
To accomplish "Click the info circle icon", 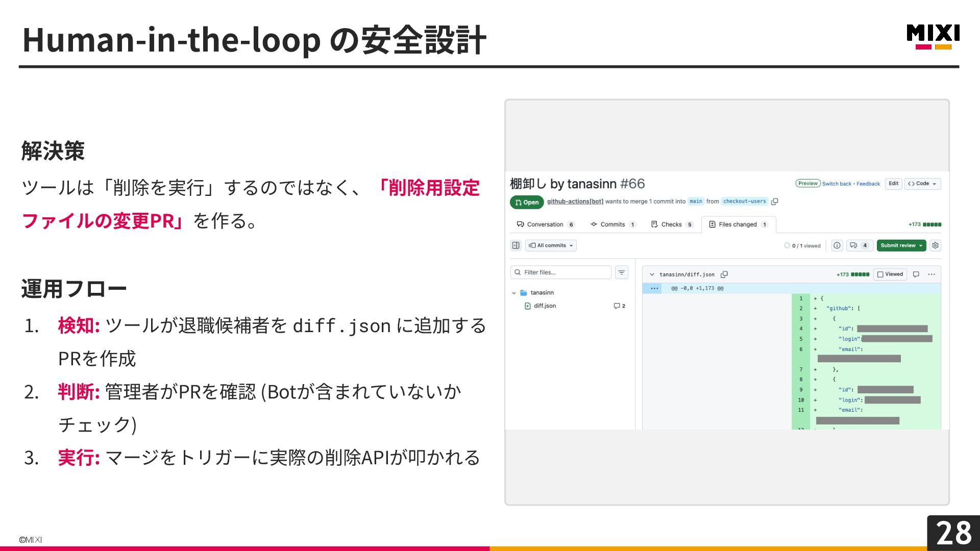I will 837,245.
